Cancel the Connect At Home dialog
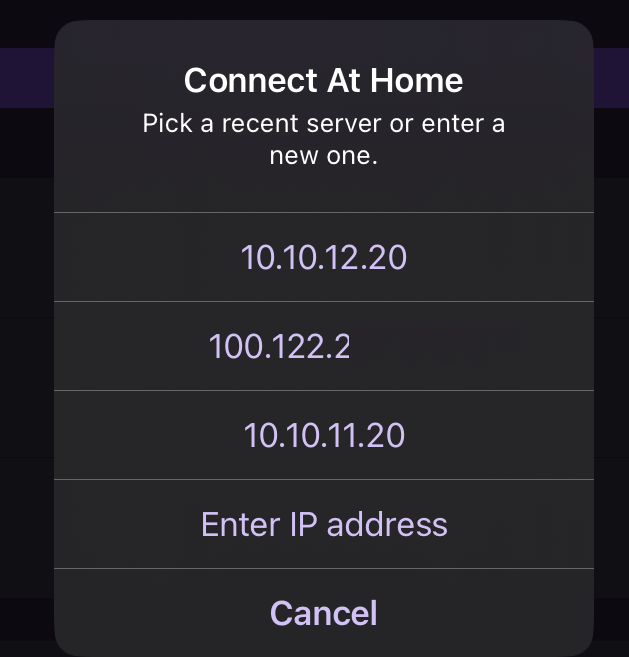 pos(323,612)
